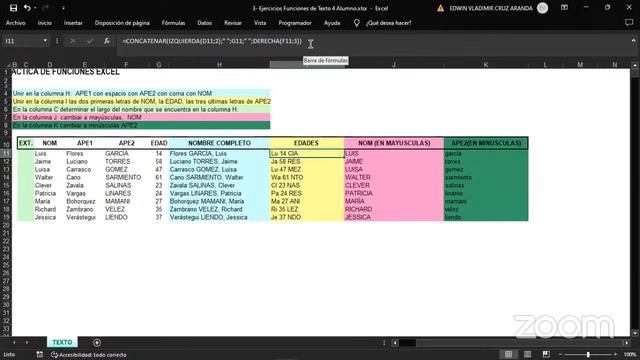Expand the Name Box dropdown arrow
The height and width of the screenshot is (360, 640).
[45, 41]
